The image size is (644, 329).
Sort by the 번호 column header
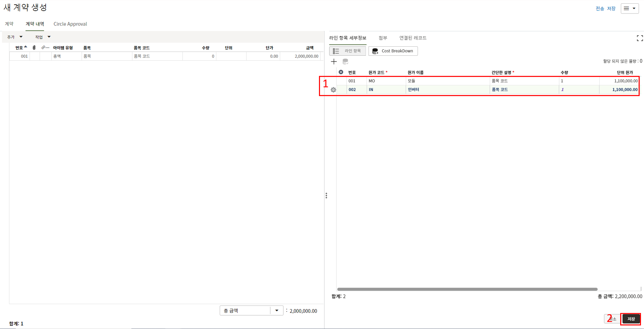[19, 48]
